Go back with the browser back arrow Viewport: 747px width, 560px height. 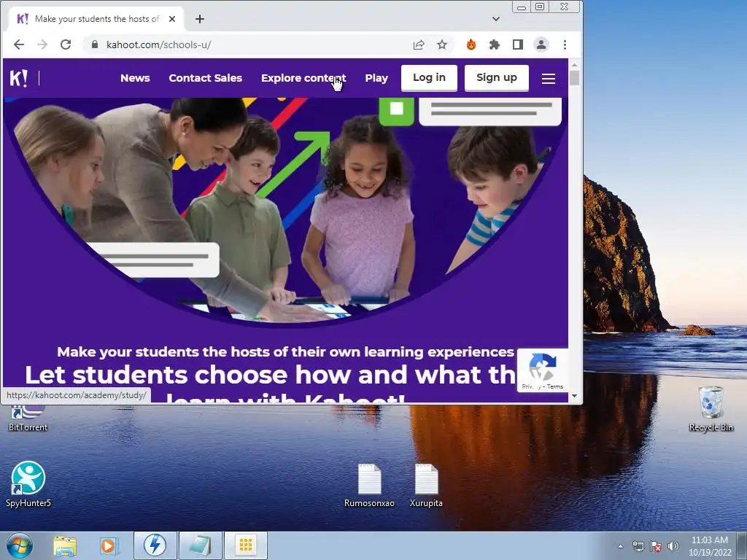pyautogui.click(x=18, y=44)
